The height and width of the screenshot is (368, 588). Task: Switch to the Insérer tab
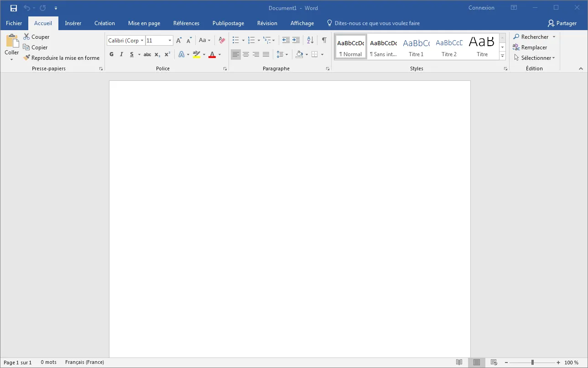click(x=73, y=23)
